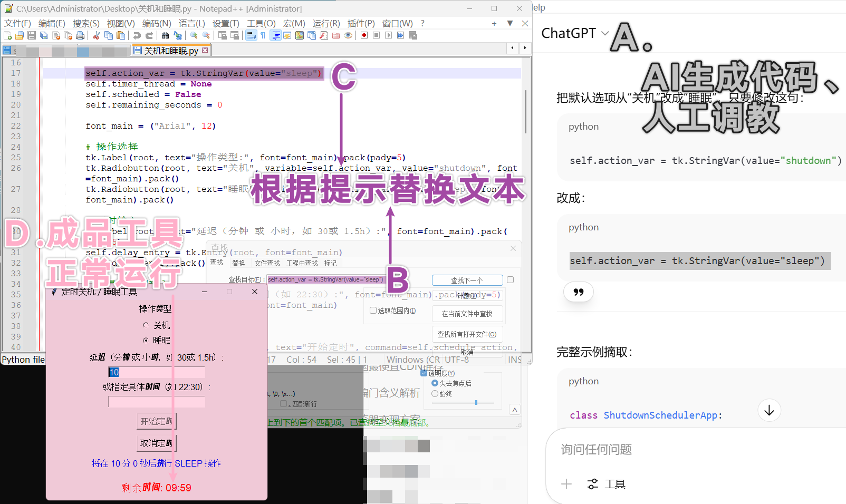846x504 pixels.
Task: Click the Zoom In magnifier icon
Action: tap(194, 35)
